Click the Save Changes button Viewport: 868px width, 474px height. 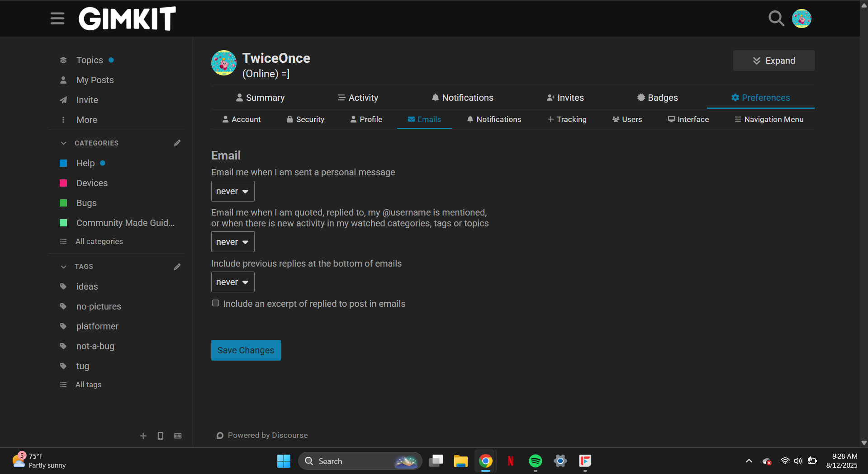pos(246,350)
